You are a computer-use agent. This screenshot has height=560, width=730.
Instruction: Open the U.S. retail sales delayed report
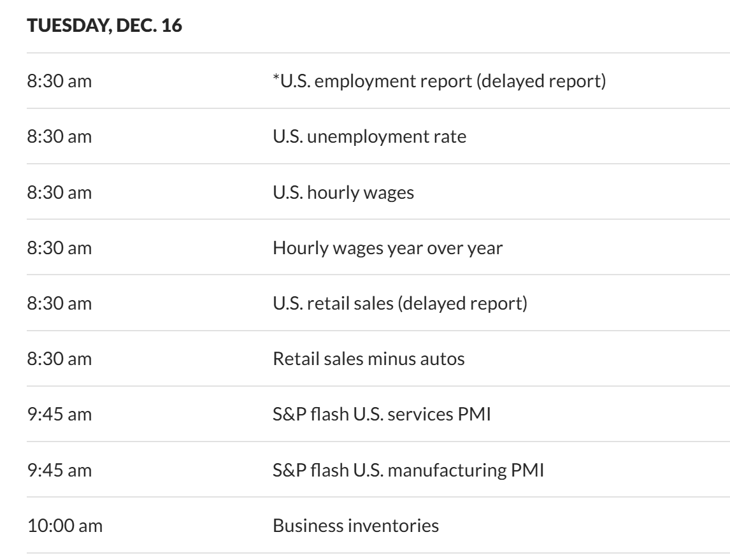400,303
